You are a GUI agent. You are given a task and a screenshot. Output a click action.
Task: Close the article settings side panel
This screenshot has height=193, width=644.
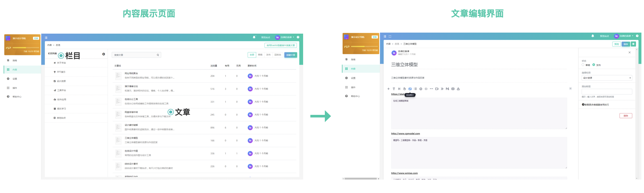[630, 53]
